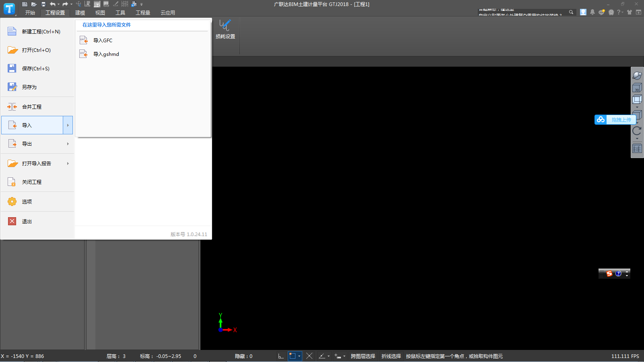The image size is (644, 362).
Task: Click the collapse ribbon upload-arrow icon
Action: tap(638, 12)
